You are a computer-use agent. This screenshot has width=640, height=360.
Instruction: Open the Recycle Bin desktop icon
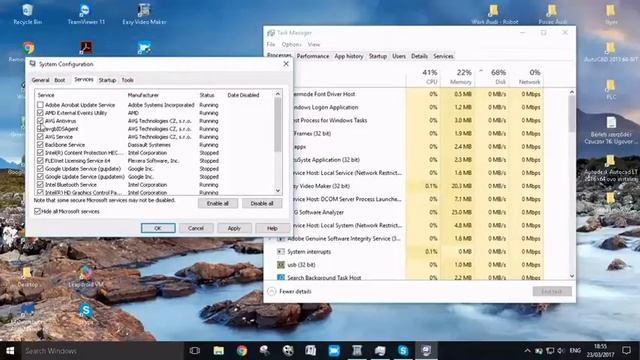pos(27,14)
